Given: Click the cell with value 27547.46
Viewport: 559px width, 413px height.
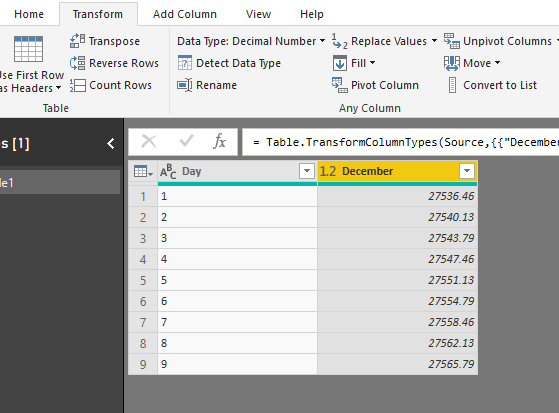Looking at the screenshot, I should (397, 259).
